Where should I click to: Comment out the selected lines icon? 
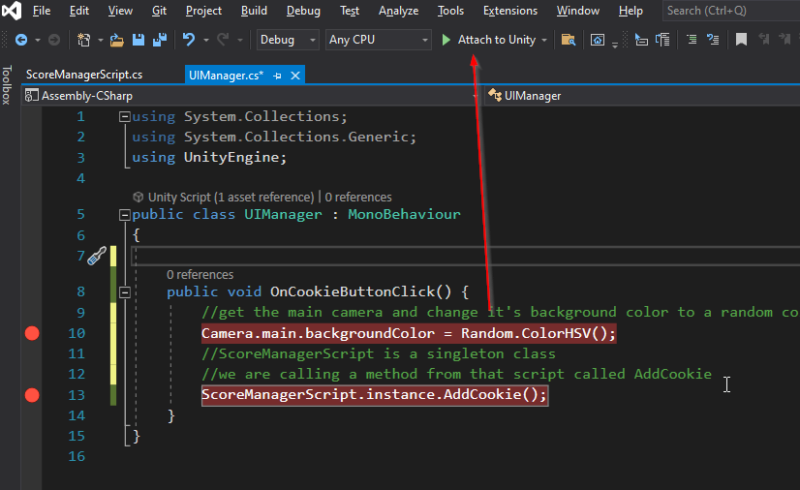click(692, 40)
